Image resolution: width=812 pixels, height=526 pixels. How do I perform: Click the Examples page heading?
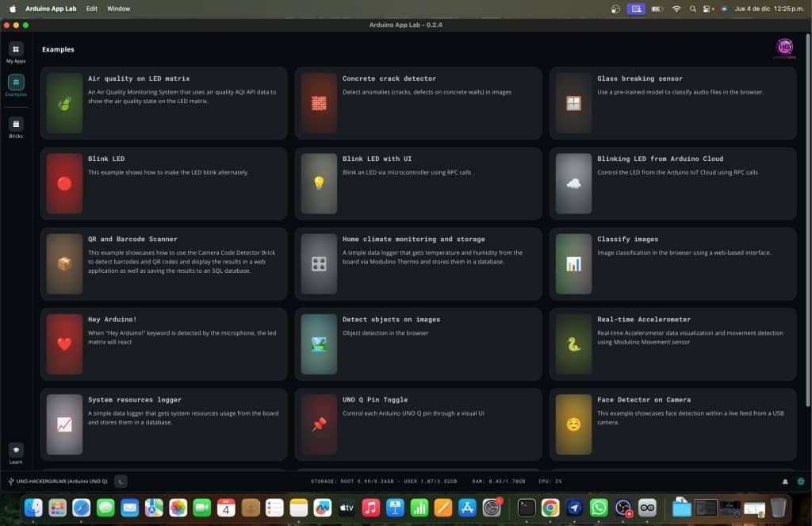tap(58, 49)
